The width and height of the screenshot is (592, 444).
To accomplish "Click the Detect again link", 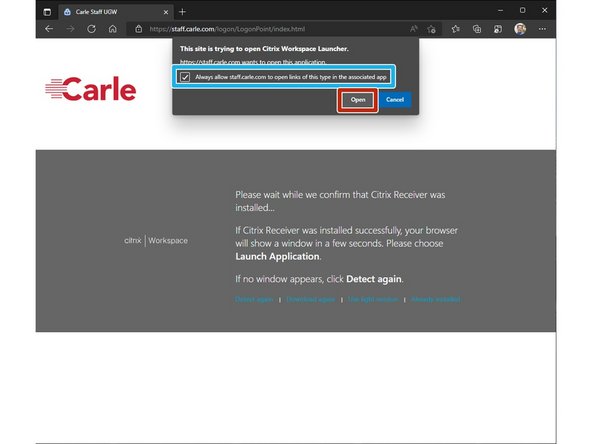I will coord(254,299).
